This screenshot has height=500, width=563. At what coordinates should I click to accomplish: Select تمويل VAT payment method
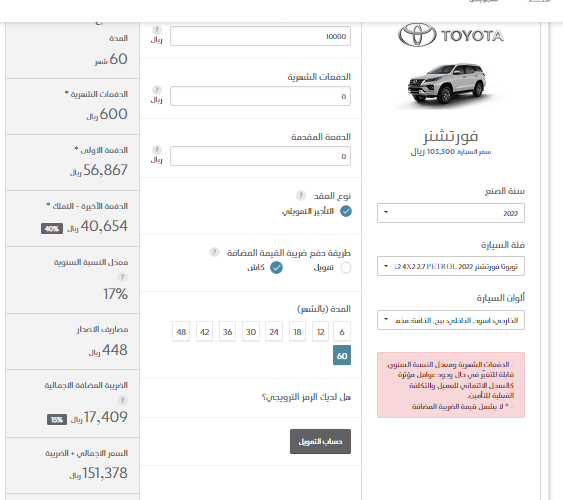[x=346, y=267]
